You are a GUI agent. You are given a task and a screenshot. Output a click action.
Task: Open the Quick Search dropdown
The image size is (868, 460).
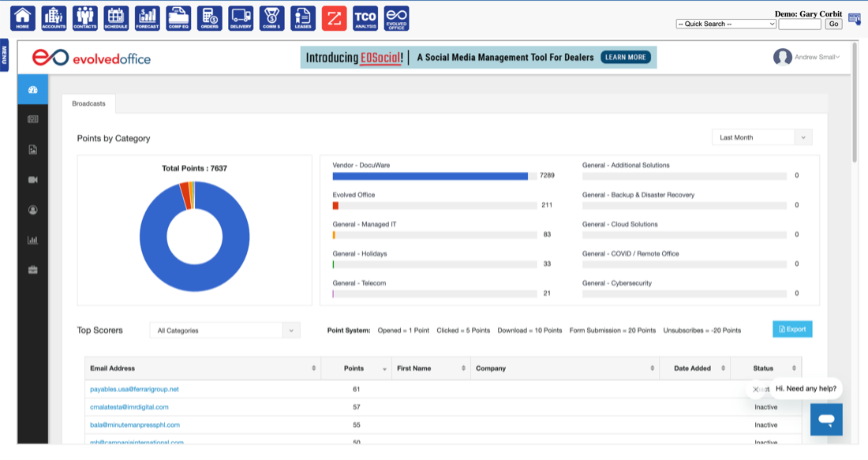pos(726,24)
